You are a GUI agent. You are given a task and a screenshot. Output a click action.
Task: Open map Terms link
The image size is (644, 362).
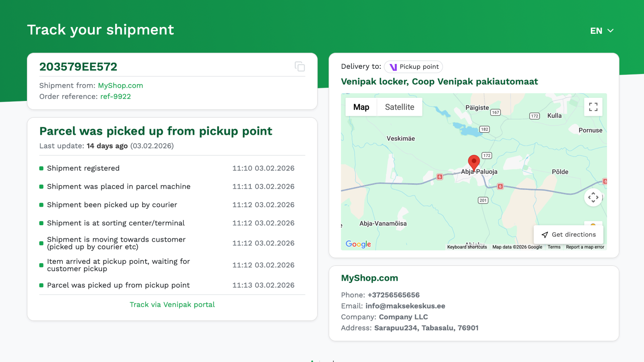pyautogui.click(x=554, y=247)
